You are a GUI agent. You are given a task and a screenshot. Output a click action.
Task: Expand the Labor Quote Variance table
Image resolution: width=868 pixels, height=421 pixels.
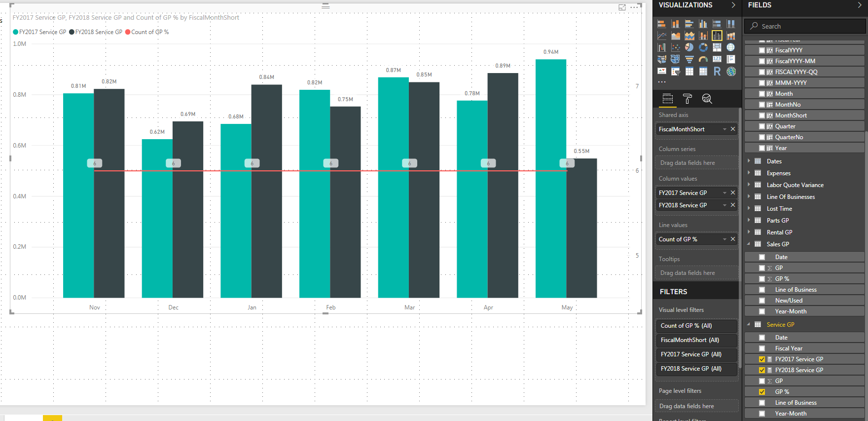pyautogui.click(x=749, y=185)
